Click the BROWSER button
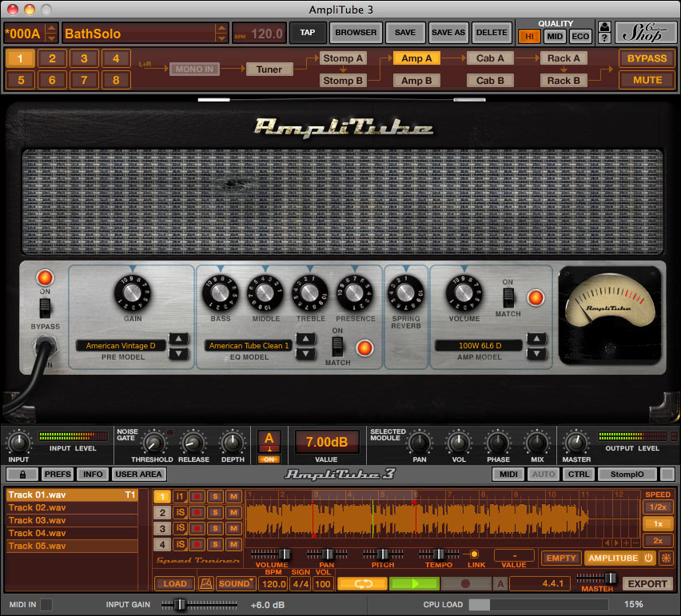 (x=356, y=32)
